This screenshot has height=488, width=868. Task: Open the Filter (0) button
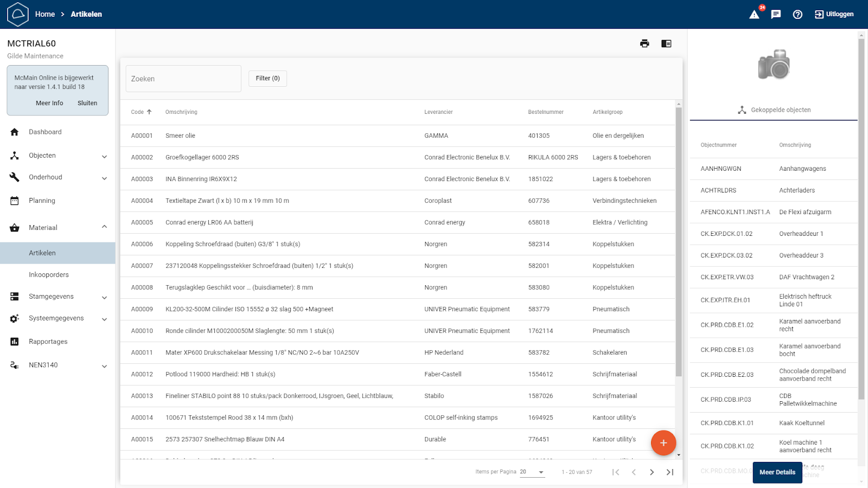pos(267,79)
